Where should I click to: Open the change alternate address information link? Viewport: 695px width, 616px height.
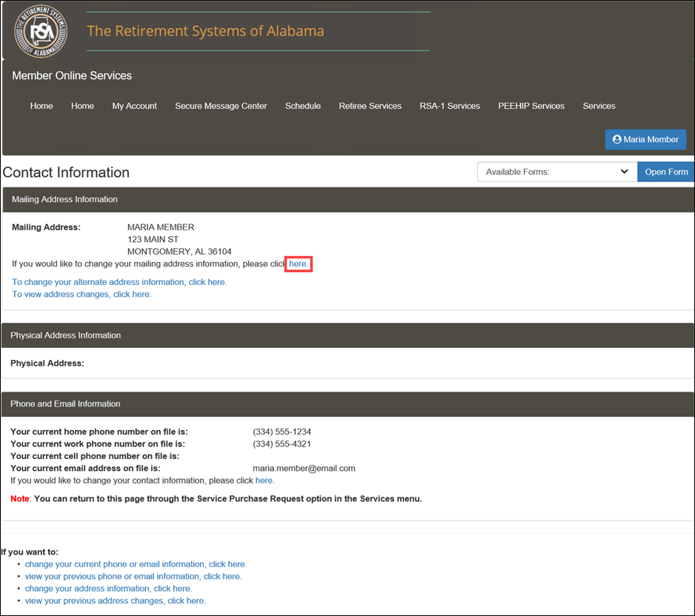pyautogui.click(x=119, y=282)
